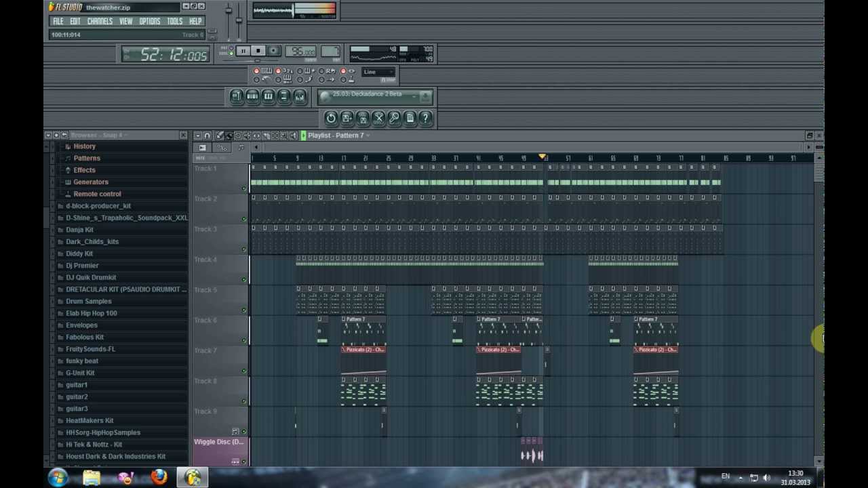Open the step sequencer view button
Viewport: 868px width, 488px height.
[252, 96]
